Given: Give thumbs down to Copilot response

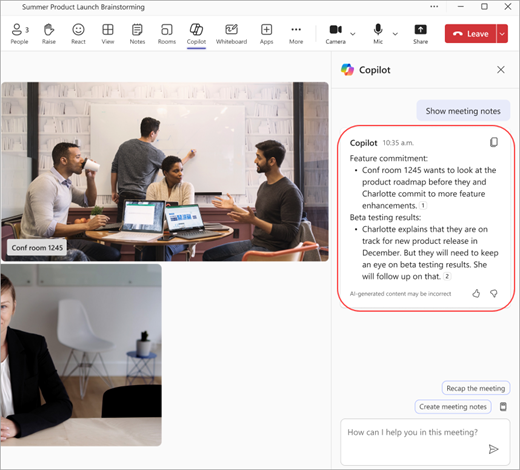Looking at the screenshot, I should pyautogui.click(x=494, y=293).
